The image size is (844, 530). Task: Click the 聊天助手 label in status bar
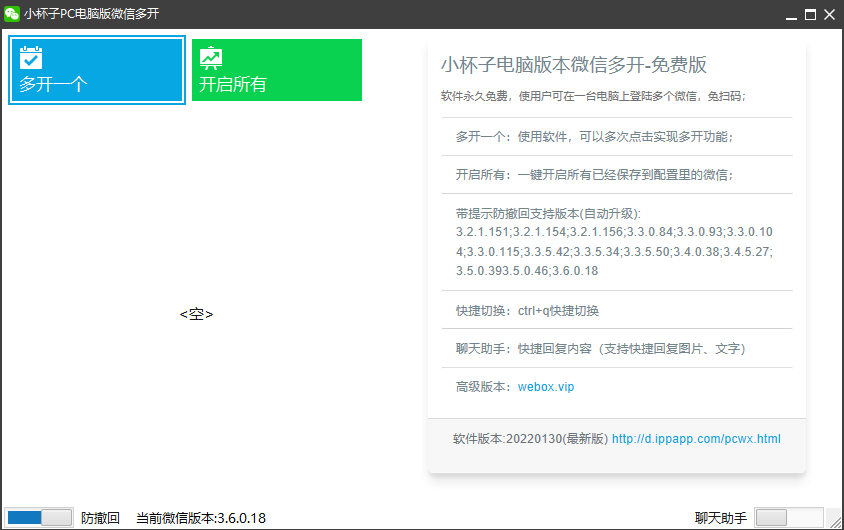[x=721, y=518]
